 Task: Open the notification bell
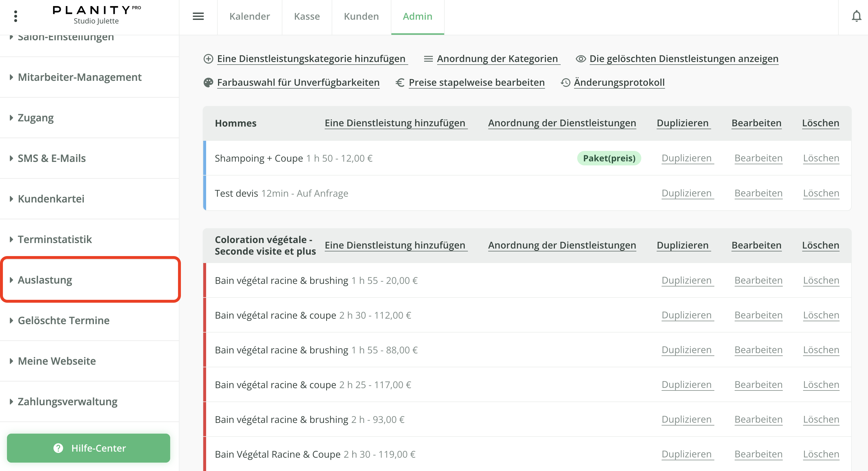pos(856,16)
